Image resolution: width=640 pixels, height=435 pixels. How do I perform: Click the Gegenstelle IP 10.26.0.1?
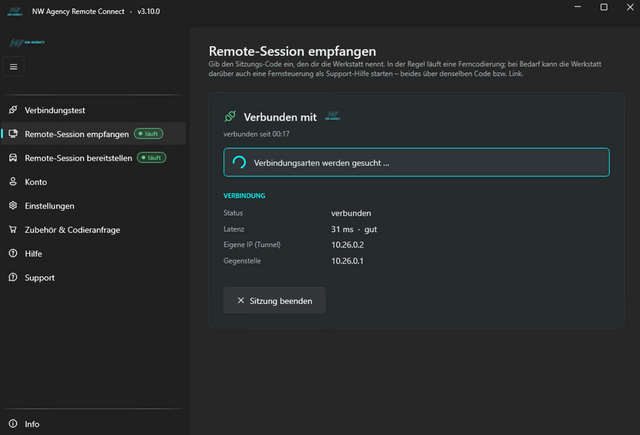(x=347, y=261)
